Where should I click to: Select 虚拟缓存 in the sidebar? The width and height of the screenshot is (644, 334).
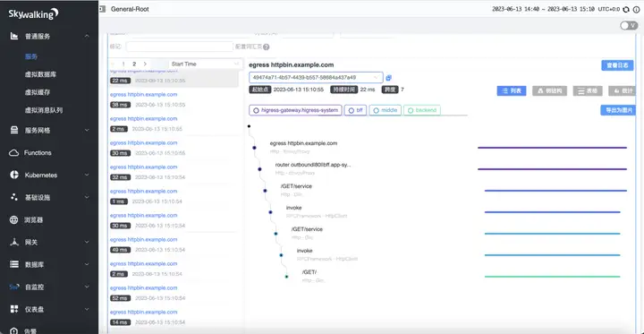(x=38, y=92)
